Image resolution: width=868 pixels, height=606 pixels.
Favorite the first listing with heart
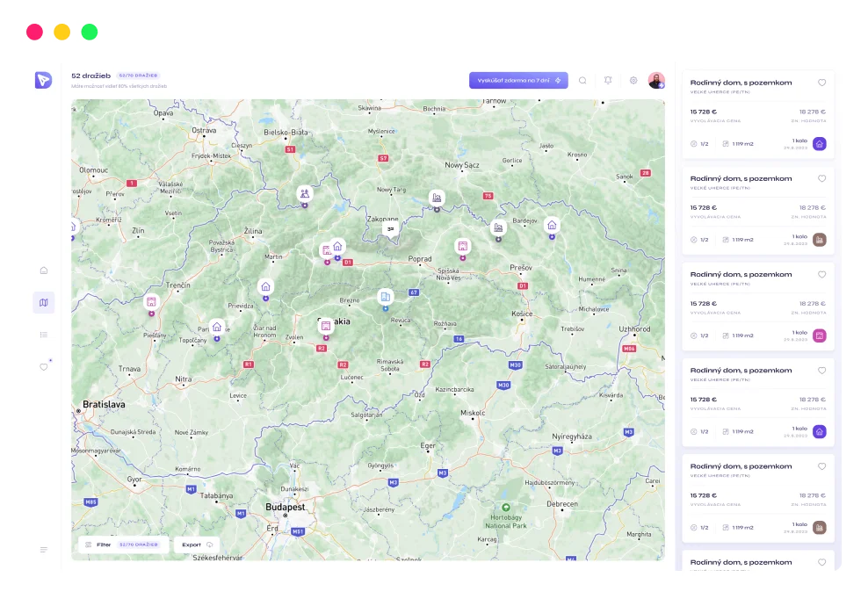821,83
